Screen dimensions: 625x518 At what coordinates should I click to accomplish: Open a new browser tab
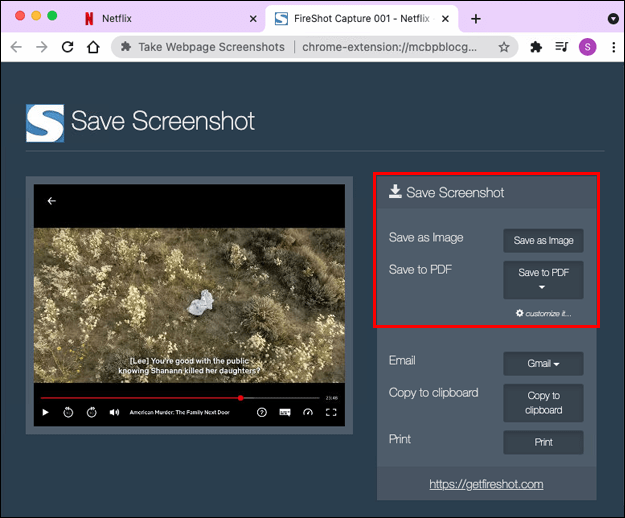click(x=476, y=19)
